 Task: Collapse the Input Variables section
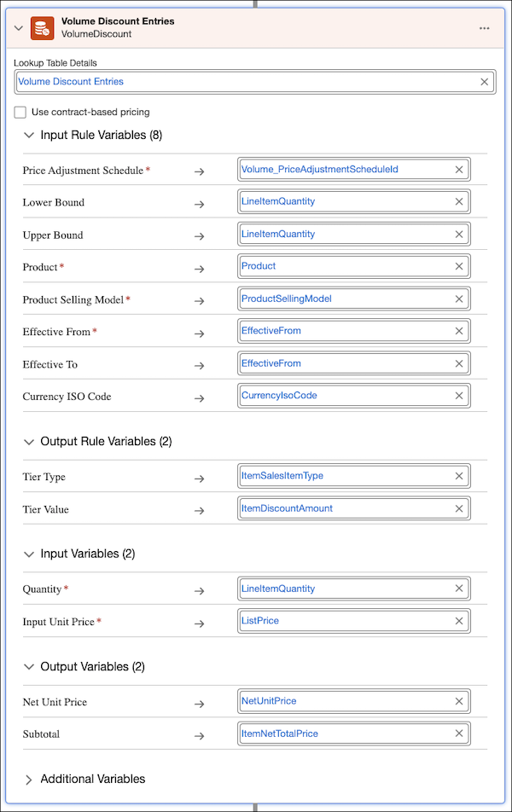(x=28, y=554)
